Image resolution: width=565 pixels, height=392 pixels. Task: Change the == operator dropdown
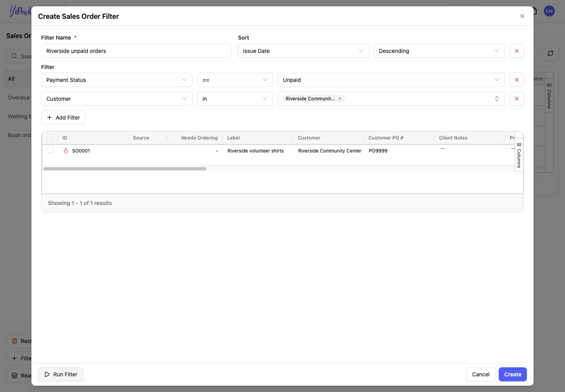pyautogui.click(x=235, y=80)
